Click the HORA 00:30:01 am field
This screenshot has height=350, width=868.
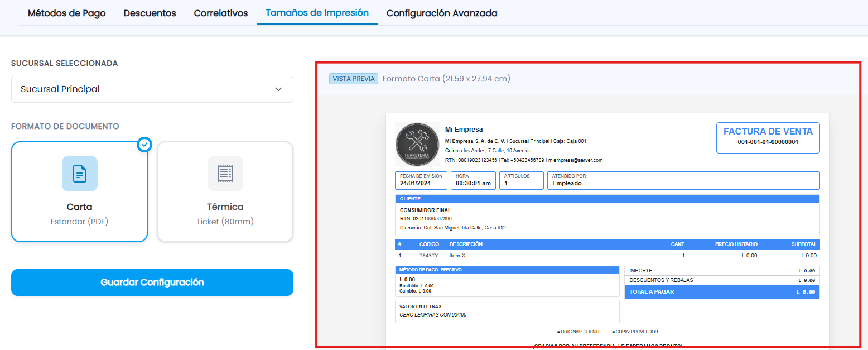tap(473, 180)
